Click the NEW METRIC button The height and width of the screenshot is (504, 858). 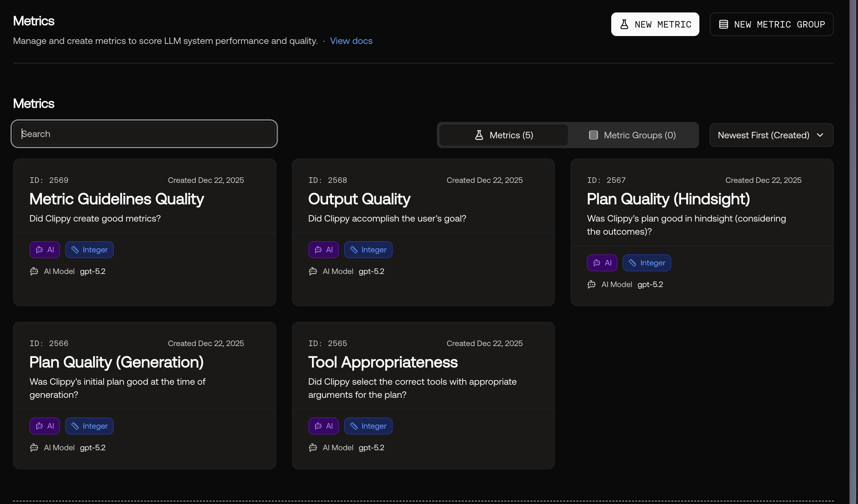(655, 24)
